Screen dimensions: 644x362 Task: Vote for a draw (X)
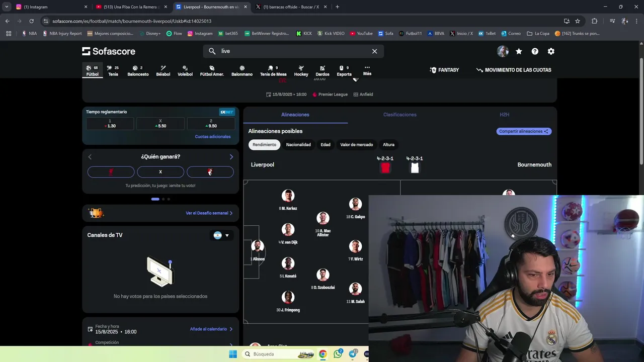click(160, 172)
